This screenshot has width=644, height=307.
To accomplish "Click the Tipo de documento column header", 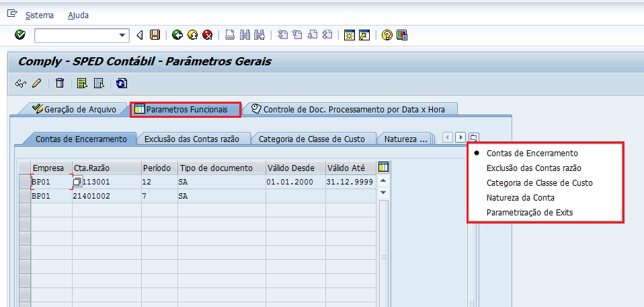I will pos(221,168).
